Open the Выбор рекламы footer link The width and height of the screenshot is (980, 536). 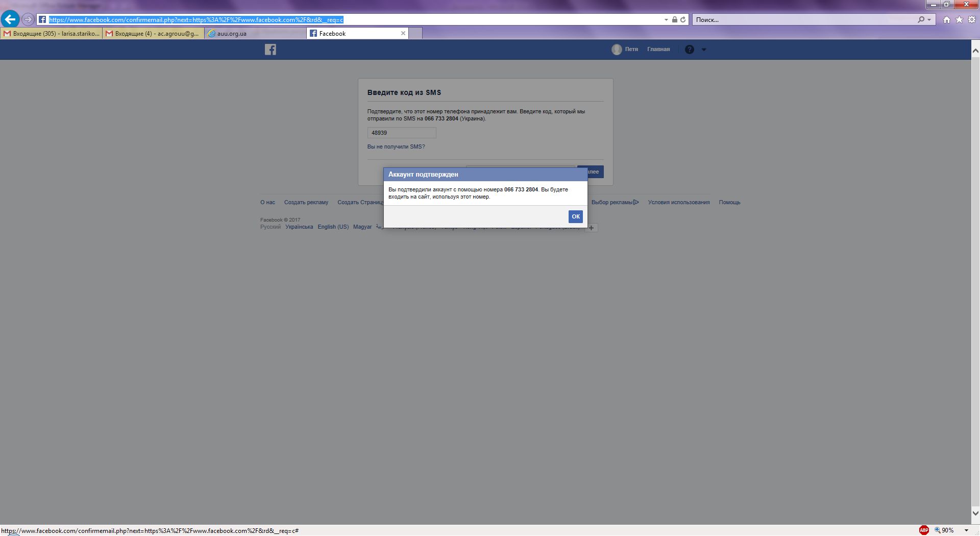(x=615, y=202)
